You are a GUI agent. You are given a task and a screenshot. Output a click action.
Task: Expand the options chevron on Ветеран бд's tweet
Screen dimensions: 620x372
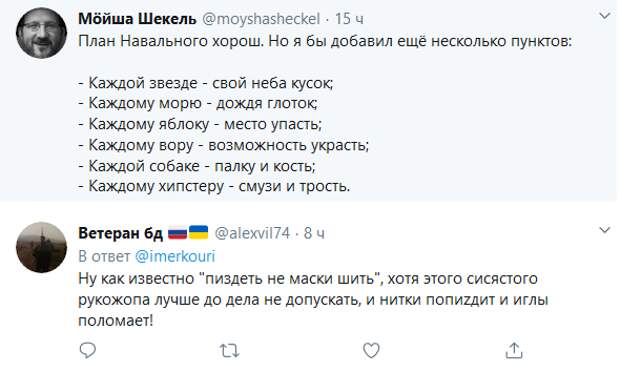click(605, 230)
